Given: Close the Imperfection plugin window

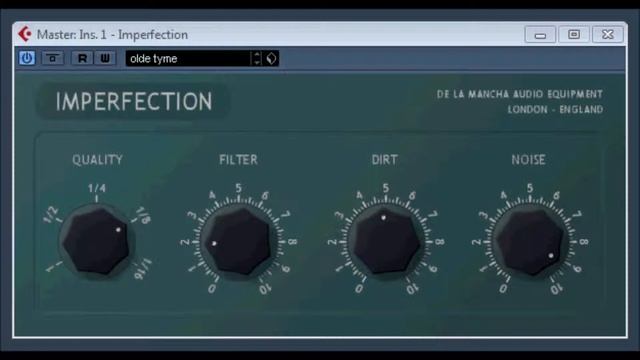Looking at the screenshot, I should 608,35.
